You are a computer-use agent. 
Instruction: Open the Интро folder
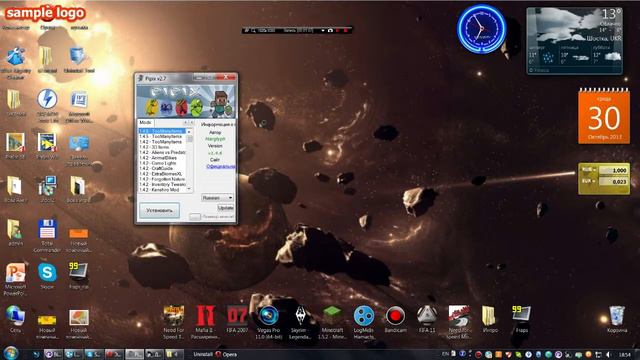(x=489, y=320)
